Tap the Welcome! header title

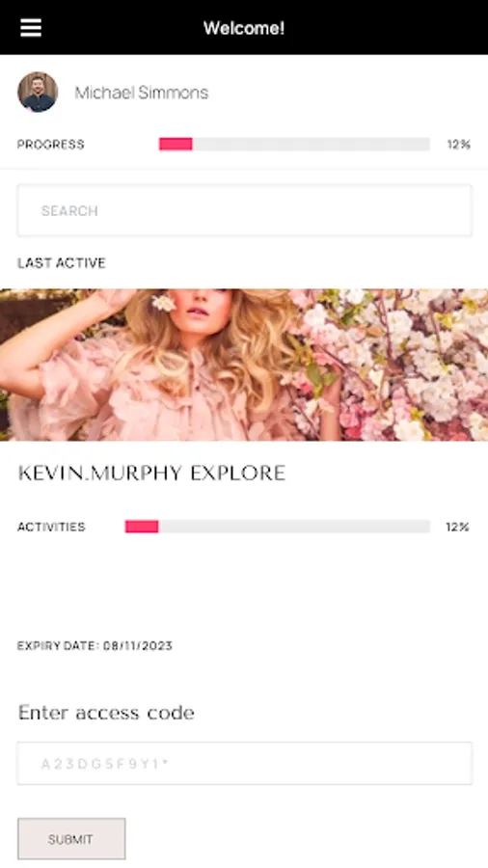click(x=244, y=28)
